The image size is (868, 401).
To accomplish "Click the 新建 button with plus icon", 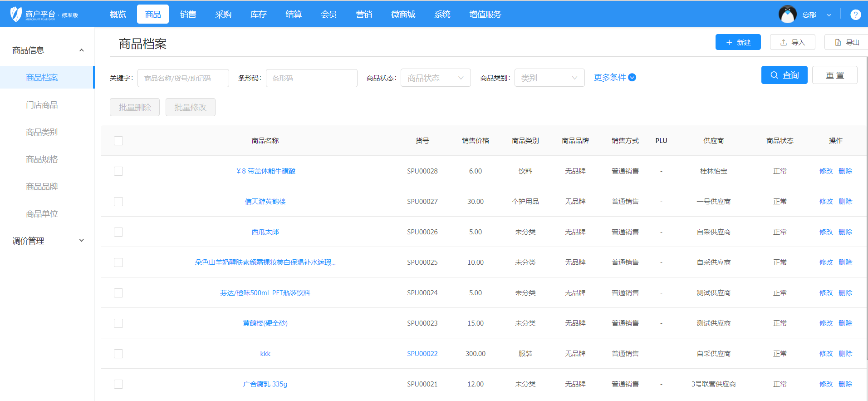I will tap(738, 42).
